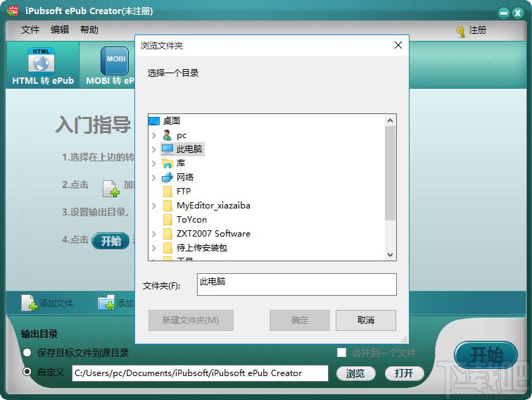Select the 此电脑 label in the tree
The height and width of the screenshot is (400, 532).
189,149
